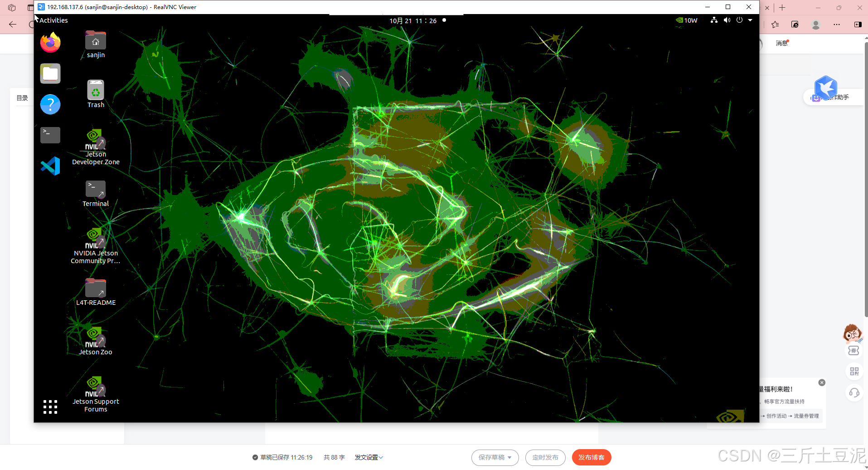The height and width of the screenshot is (470, 868).
Task: Click the 目录 contents label
Action: pyautogui.click(x=22, y=98)
